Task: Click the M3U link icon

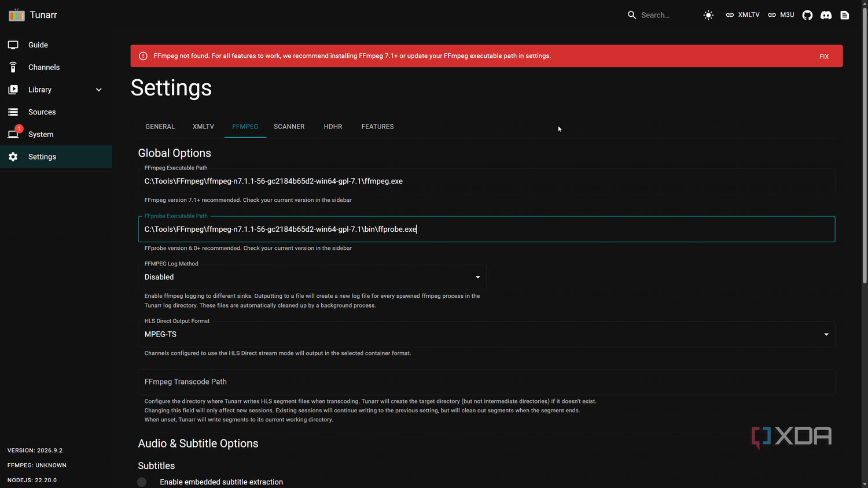Action: (772, 15)
